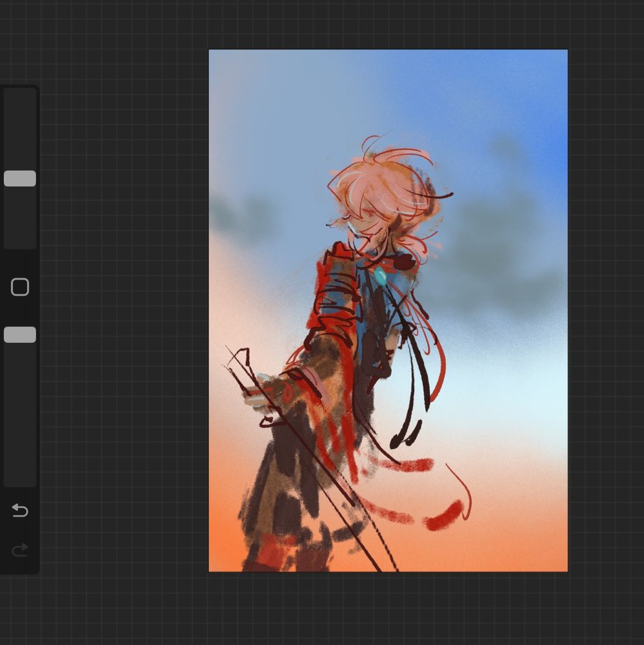This screenshot has height=645, width=644.
Task: Tap the brush opacity slider handle
Action: pos(20,335)
